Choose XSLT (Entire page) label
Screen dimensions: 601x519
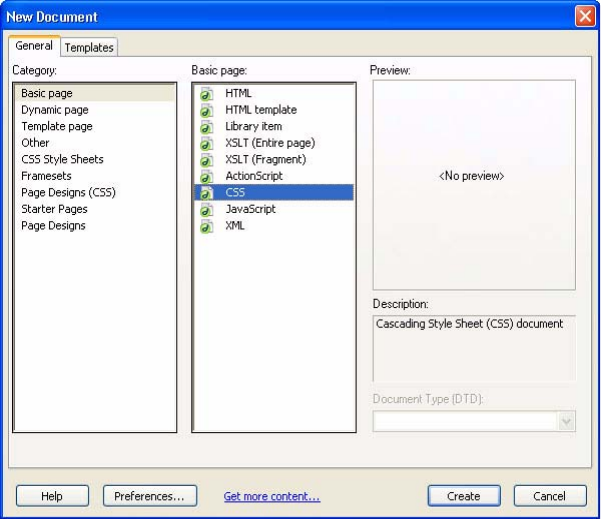[x=270, y=143]
